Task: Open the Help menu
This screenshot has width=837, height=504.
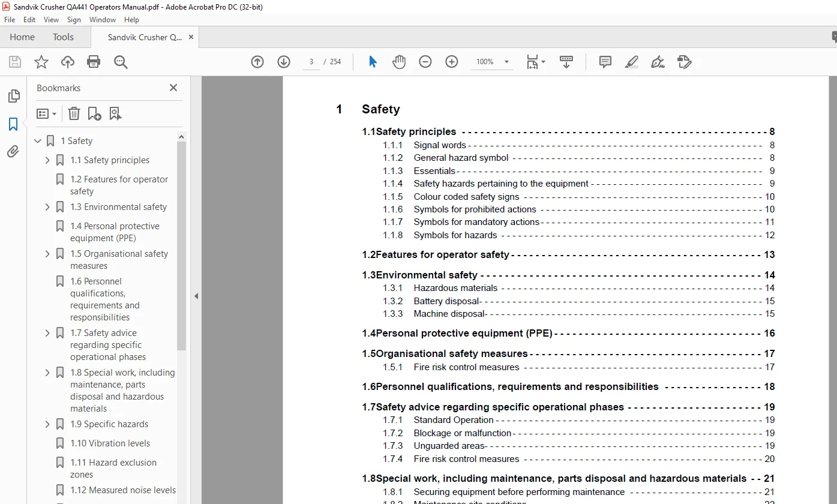Action: pos(131,20)
